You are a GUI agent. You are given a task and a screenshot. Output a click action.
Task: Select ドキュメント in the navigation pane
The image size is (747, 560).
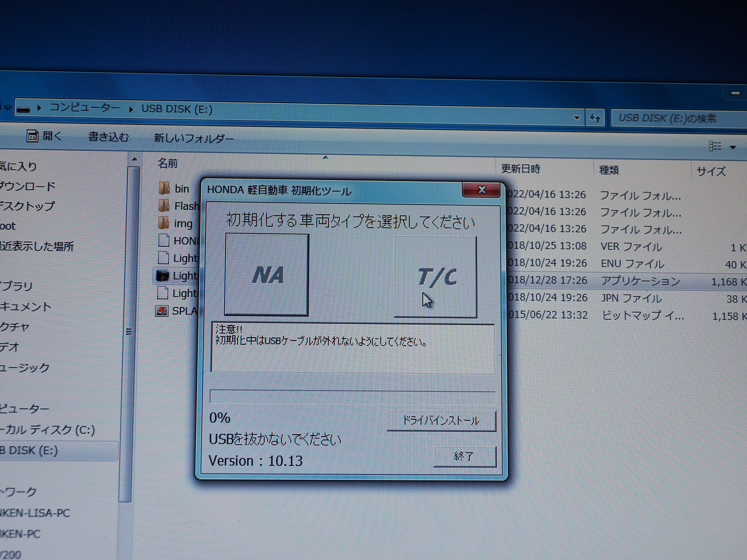(x=25, y=307)
